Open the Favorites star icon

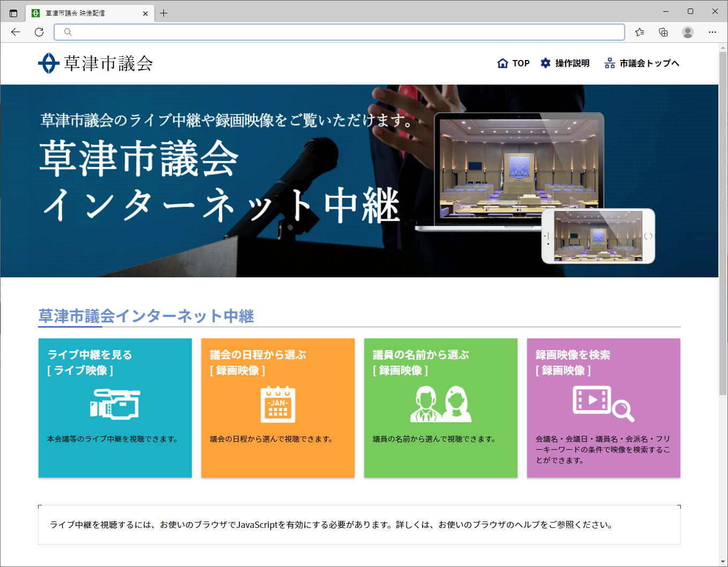[x=640, y=32]
